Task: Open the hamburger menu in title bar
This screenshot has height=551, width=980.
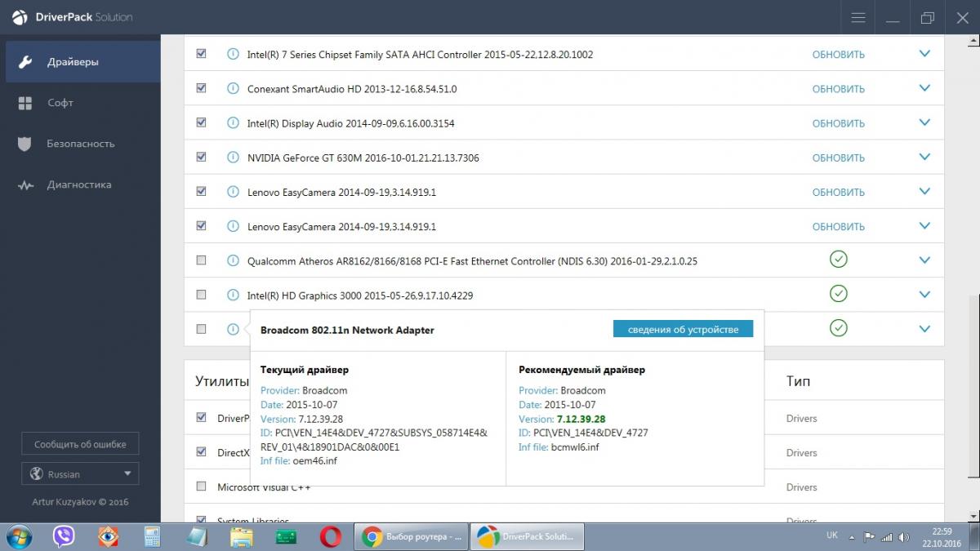Action: [857, 17]
